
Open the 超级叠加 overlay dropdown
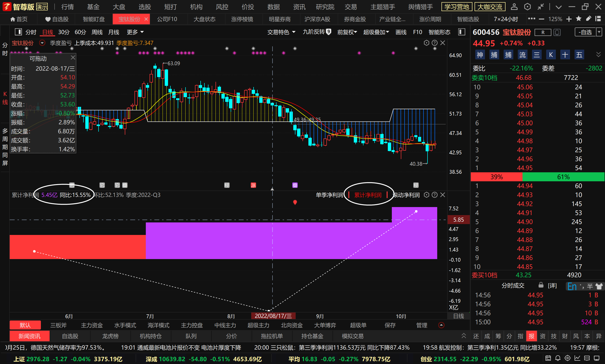(x=376, y=32)
